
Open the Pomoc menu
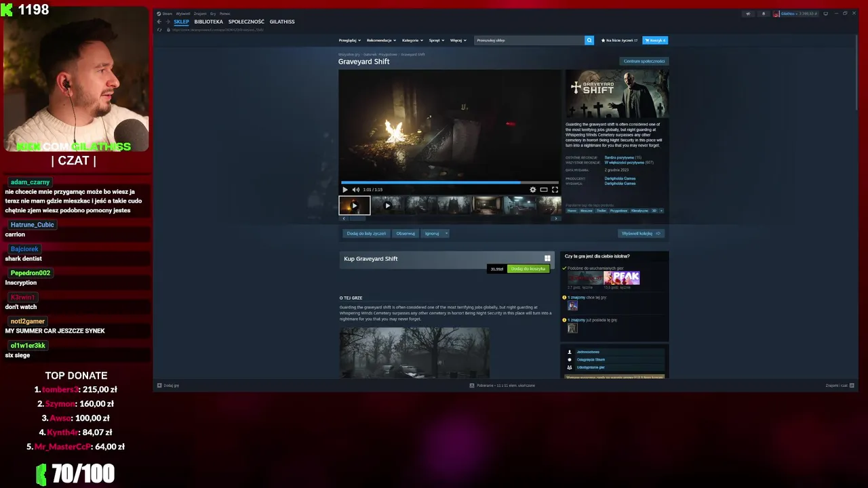click(225, 14)
